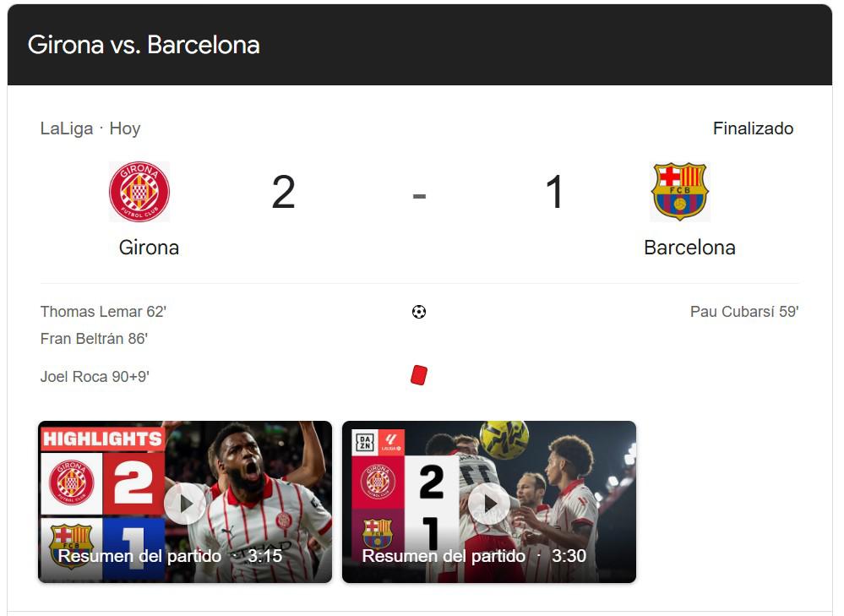Click the Girona club crest logo

click(139, 191)
